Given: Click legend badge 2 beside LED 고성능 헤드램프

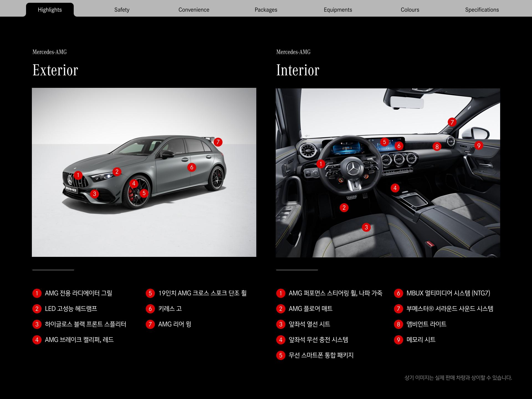Looking at the screenshot, I should coord(37,309).
